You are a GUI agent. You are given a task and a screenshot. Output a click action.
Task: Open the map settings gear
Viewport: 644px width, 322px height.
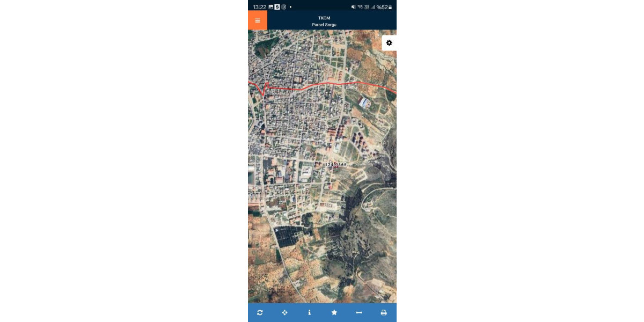click(389, 43)
